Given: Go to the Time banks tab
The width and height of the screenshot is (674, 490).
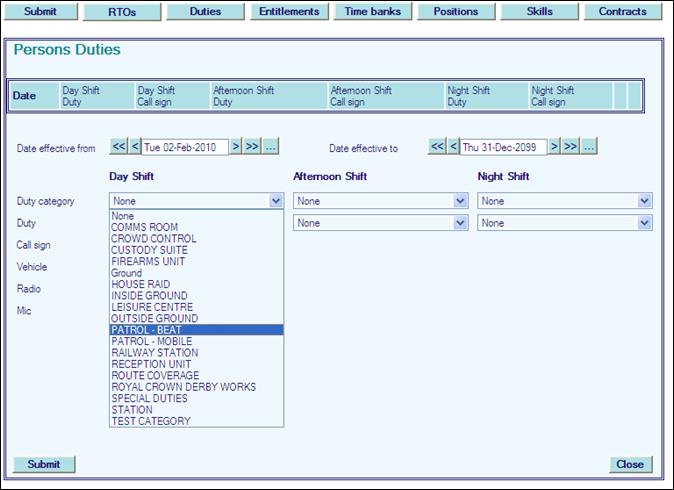Looking at the screenshot, I should (370, 12).
